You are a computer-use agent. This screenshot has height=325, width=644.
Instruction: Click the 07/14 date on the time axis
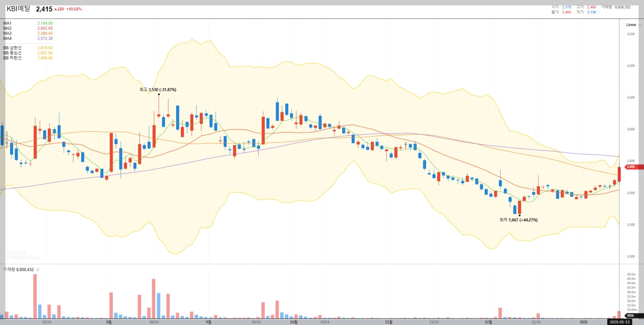(x=47, y=322)
